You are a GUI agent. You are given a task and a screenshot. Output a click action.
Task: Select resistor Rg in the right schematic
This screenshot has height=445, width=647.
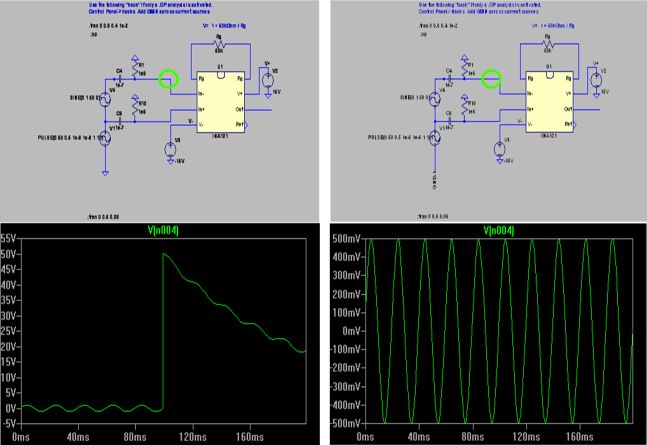(548, 44)
